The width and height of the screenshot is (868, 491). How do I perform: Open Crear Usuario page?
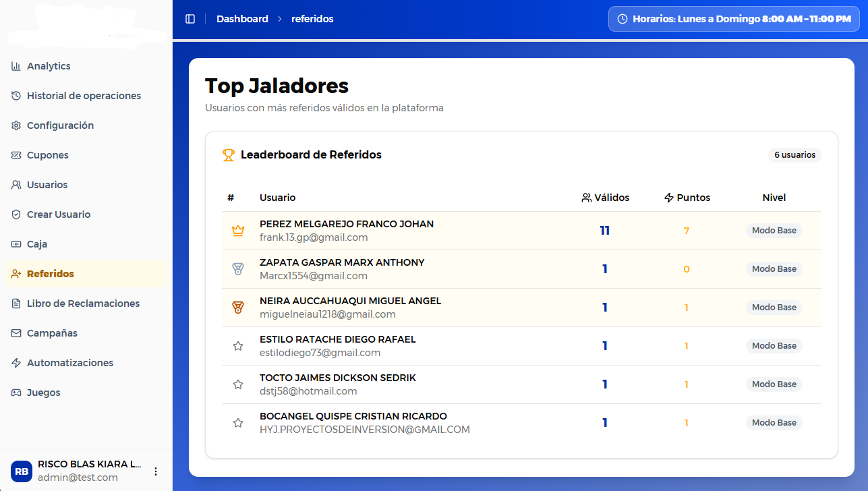(x=86, y=214)
